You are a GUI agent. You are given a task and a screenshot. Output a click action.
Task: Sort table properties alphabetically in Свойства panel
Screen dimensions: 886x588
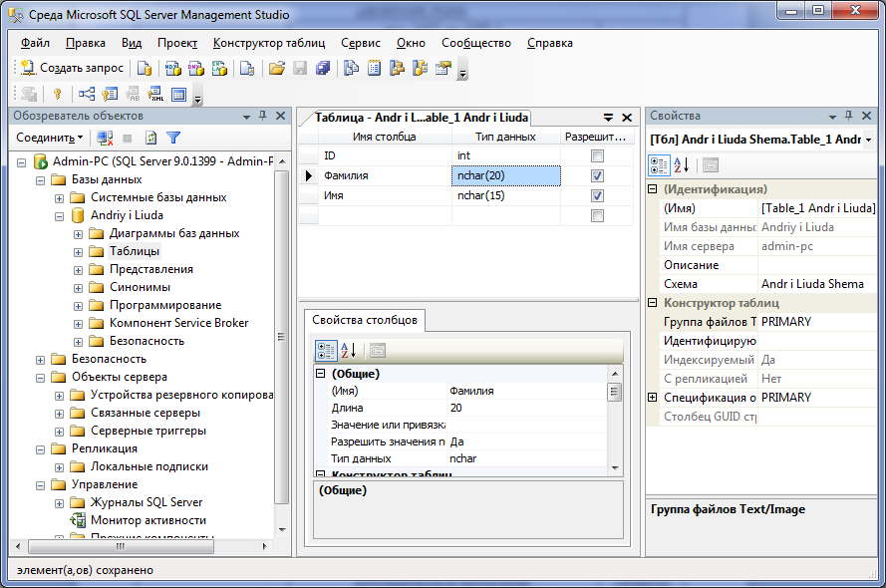[682, 165]
